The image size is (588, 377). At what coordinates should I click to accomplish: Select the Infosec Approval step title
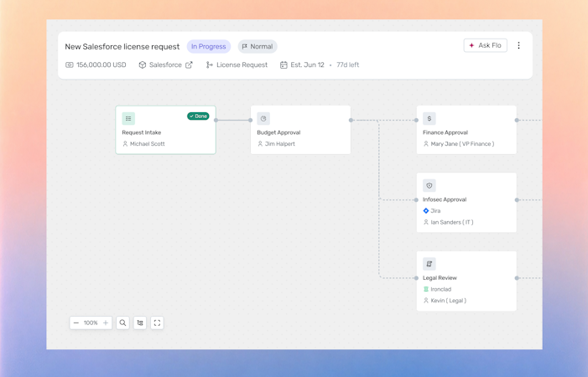tap(445, 199)
